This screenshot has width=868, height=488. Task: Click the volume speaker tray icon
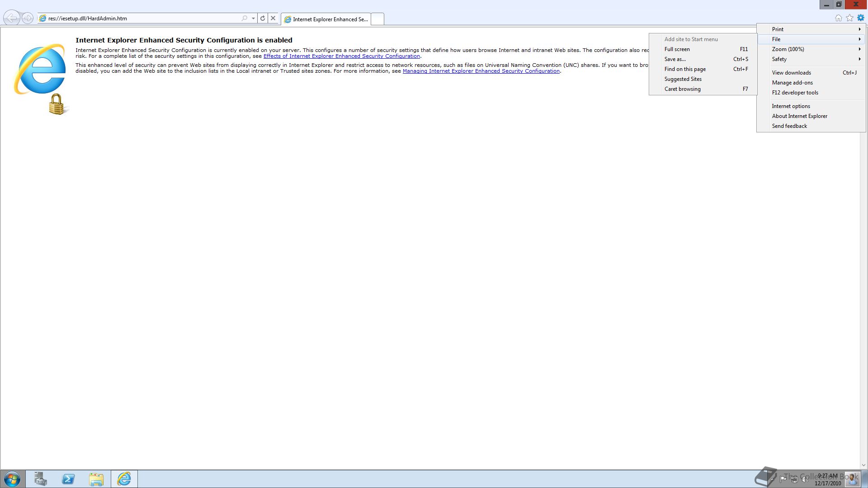pos(805,479)
